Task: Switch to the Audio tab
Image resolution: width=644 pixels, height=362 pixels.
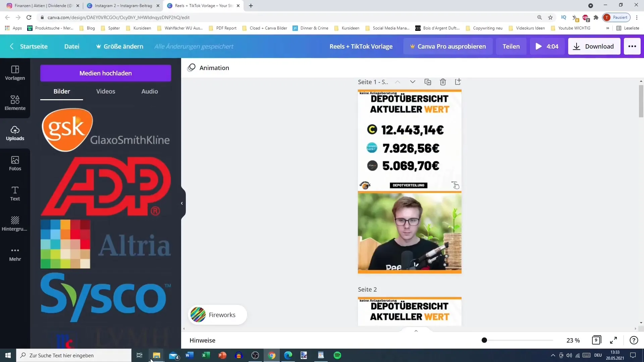Action: [150, 91]
